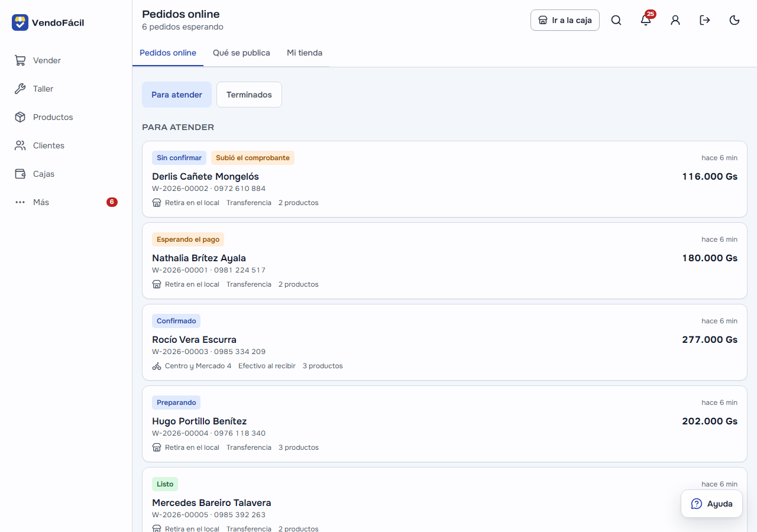The width and height of the screenshot is (757, 532).
Task: Click Centro y Mercado 4 delivery zone
Action: click(198, 366)
